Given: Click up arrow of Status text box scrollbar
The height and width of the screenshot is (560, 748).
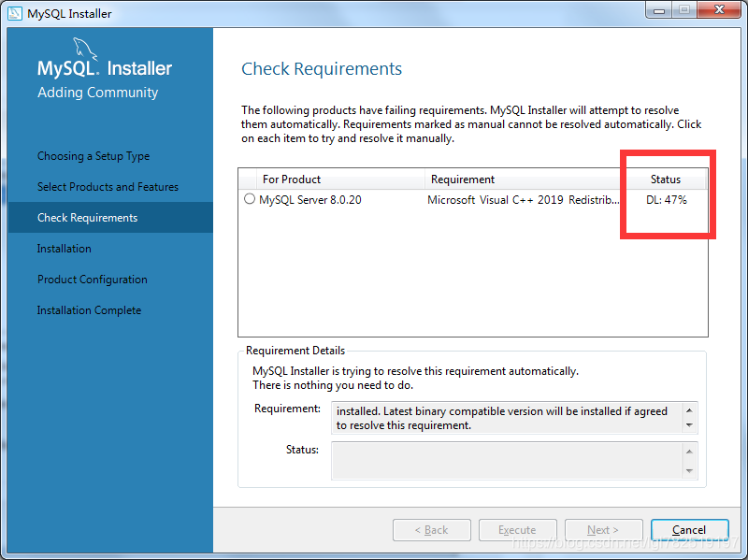Looking at the screenshot, I should pyautogui.click(x=689, y=452).
